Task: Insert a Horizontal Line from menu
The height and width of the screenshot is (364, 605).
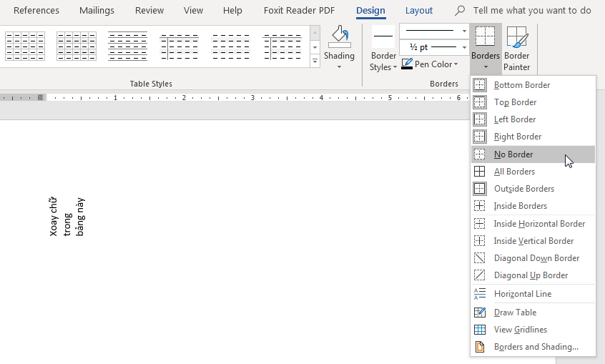Action: coord(522,294)
